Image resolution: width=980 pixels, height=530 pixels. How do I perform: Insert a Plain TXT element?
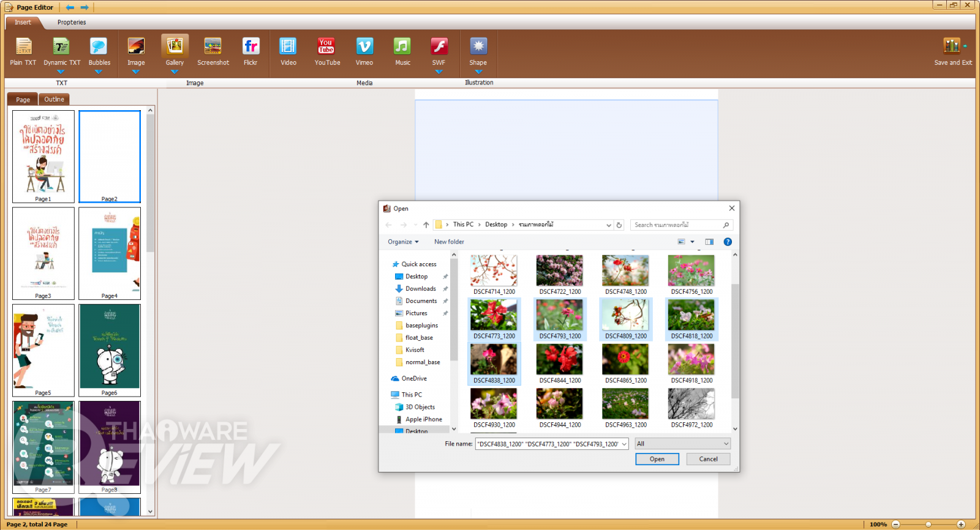23,51
